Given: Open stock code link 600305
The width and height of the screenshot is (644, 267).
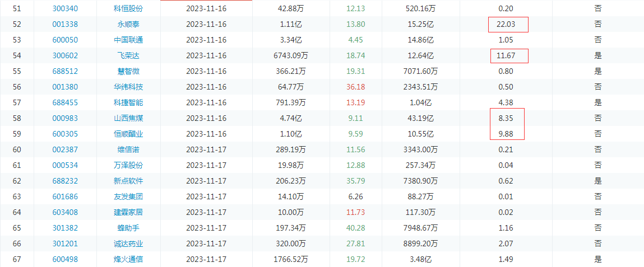Looking at the screenshot, I should click(65, 134).
